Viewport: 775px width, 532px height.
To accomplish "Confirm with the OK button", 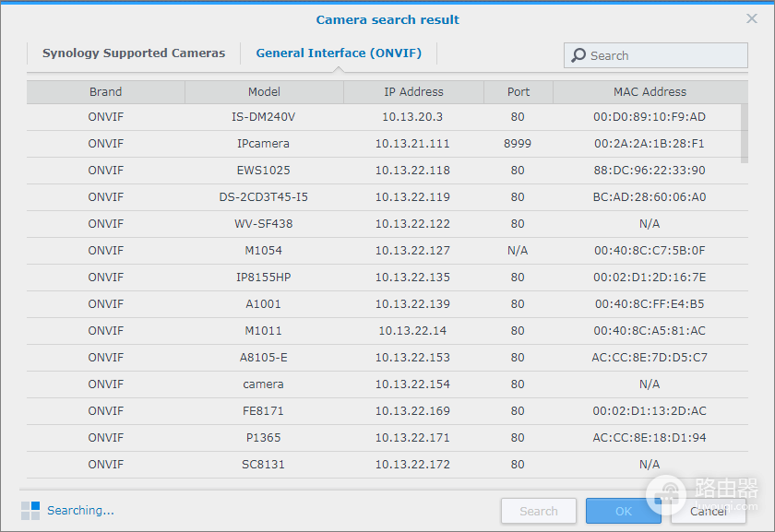I will pos(624,511).
